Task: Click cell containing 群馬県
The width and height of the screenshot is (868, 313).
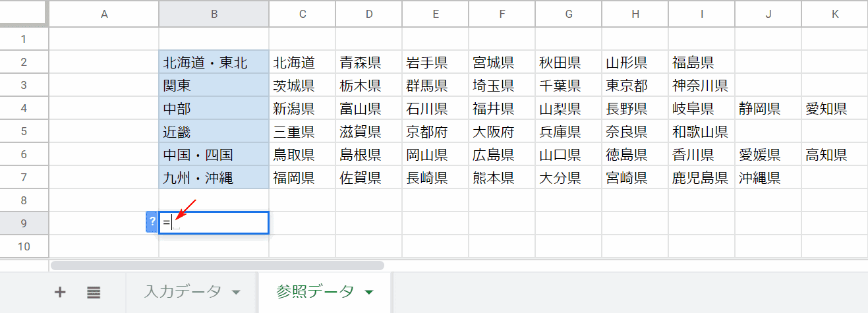Action: (x=435, y=86)
